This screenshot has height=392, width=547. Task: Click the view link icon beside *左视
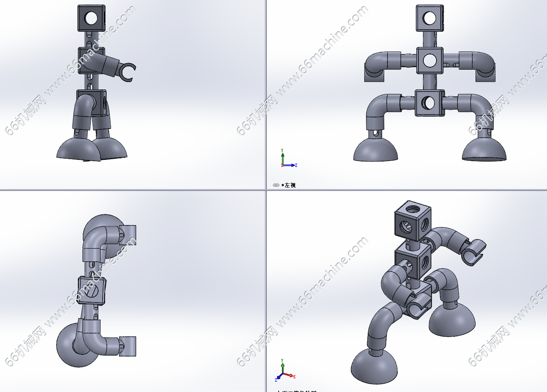point(276,185)
